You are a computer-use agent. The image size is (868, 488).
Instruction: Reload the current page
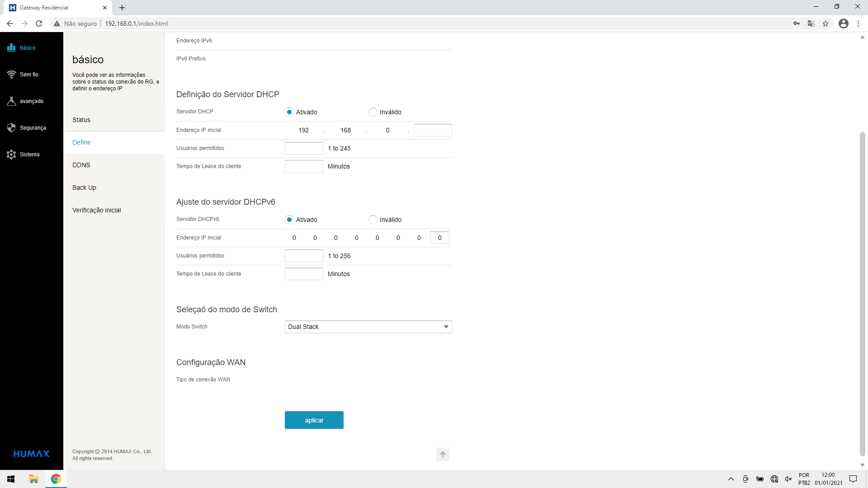(39, 23)
